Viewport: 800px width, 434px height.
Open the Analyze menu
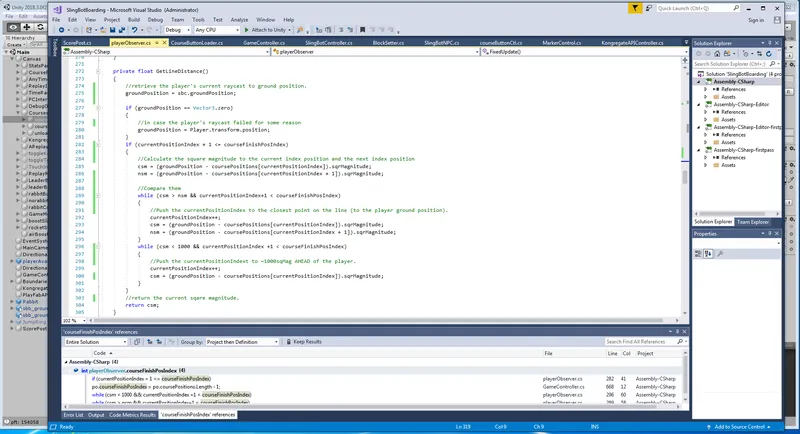pos(239,20)
